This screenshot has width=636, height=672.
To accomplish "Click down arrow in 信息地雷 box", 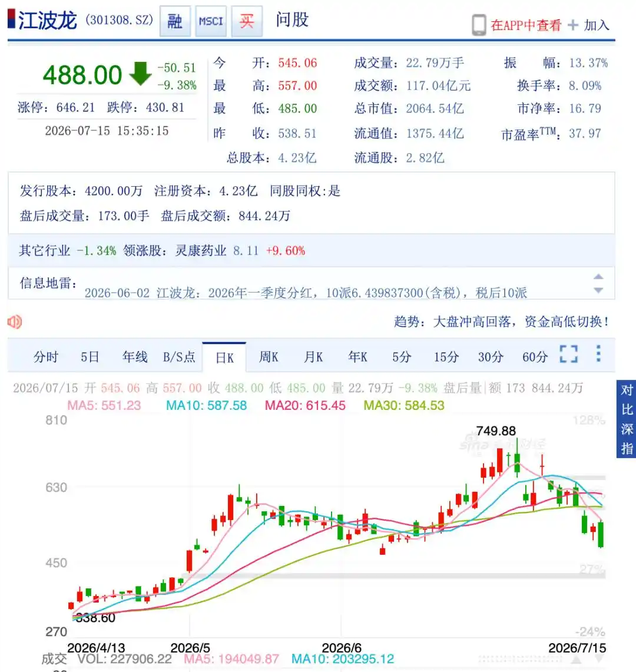I will tap(598, 290).
